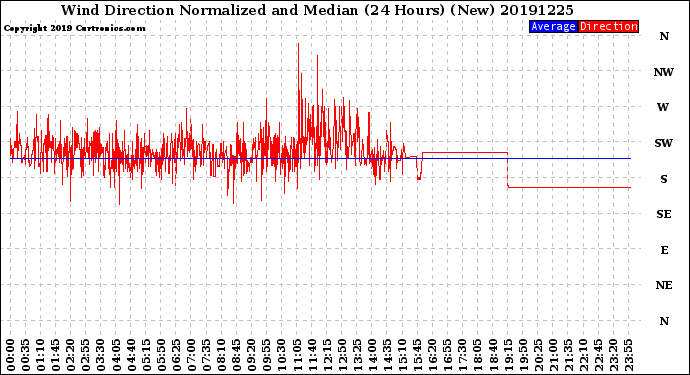Click the 23:55 time label

[x=628, y=355]
